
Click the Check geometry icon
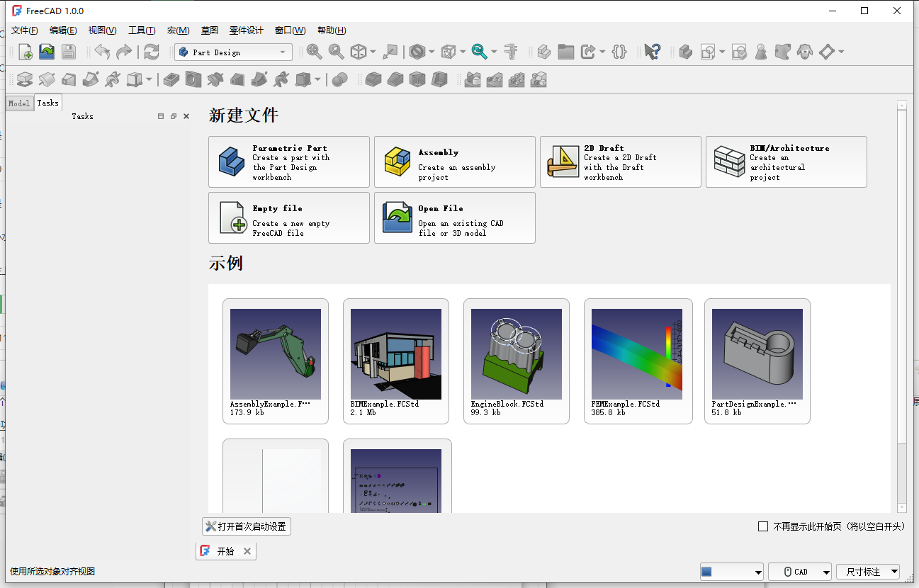click(761, 52)
